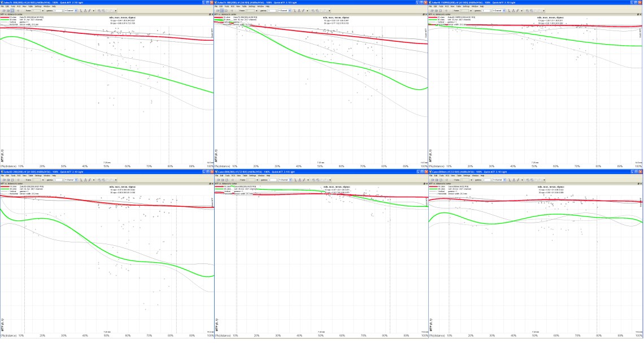Open the Help menu in the 56 ROI window
This screenshot has width=644, height=343.
coord(267,6)
